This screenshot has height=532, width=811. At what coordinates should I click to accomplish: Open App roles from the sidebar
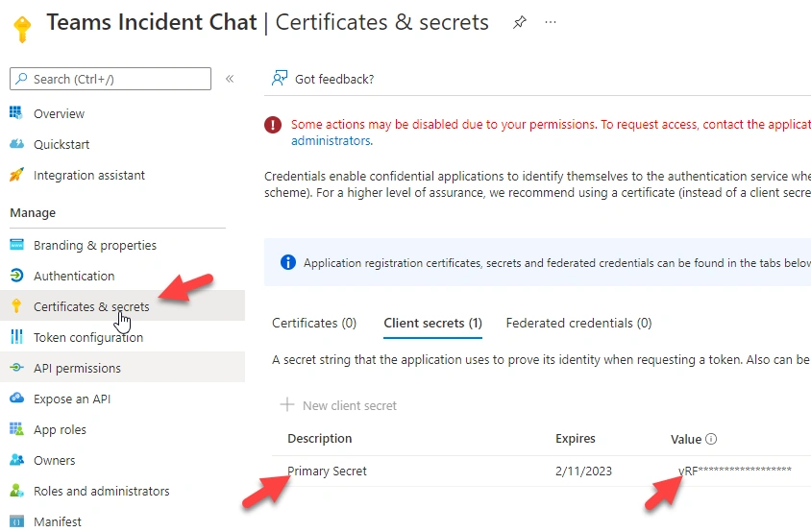coord(123,429)
